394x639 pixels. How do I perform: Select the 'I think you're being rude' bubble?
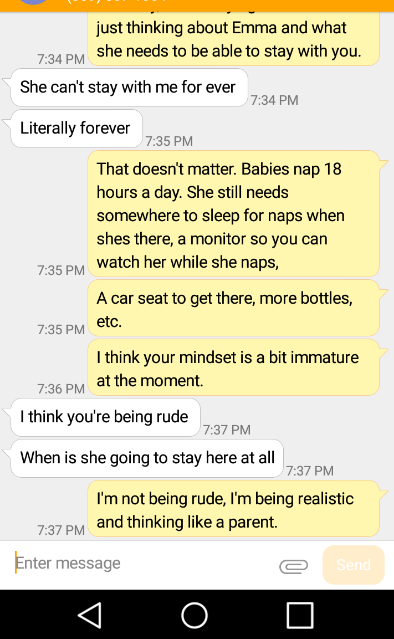(105, 417)
